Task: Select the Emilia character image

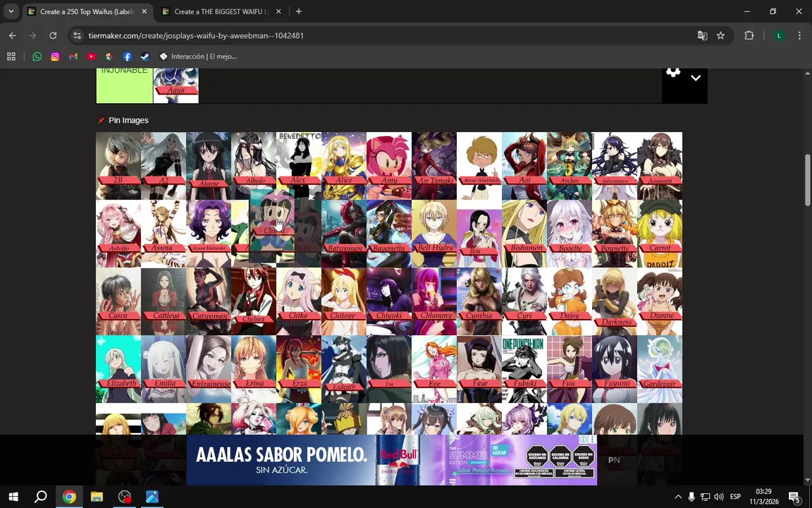Action: 164,369
